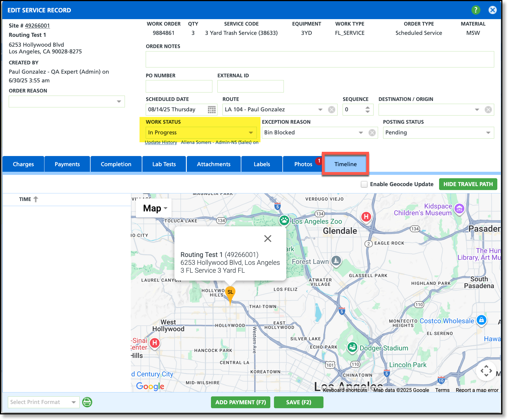The height and width of the screenshot is (420, 508).
Task: Open the Route dropdown
Action: tap(320, 110)
